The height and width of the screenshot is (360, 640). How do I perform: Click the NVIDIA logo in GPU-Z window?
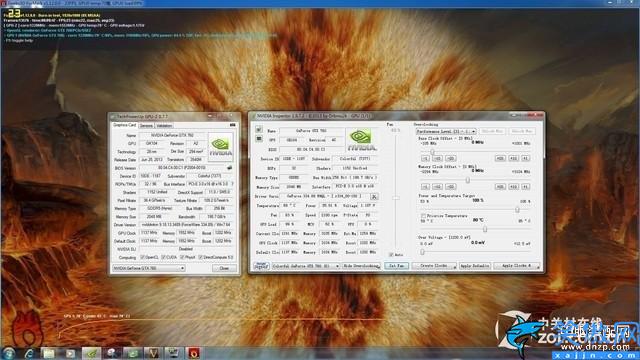click(220, 147)
